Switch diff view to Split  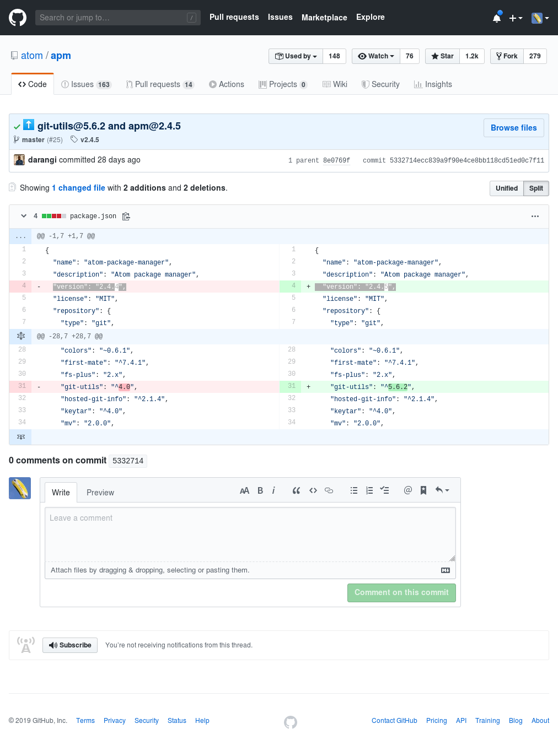(536, 188)
